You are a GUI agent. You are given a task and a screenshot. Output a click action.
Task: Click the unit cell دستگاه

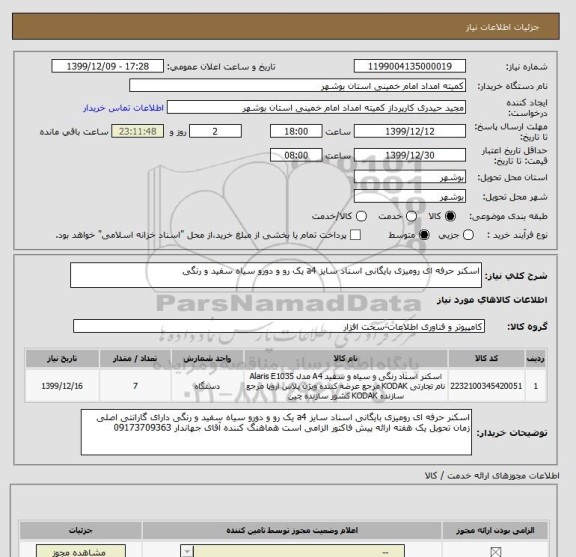[x=207, y=386]
